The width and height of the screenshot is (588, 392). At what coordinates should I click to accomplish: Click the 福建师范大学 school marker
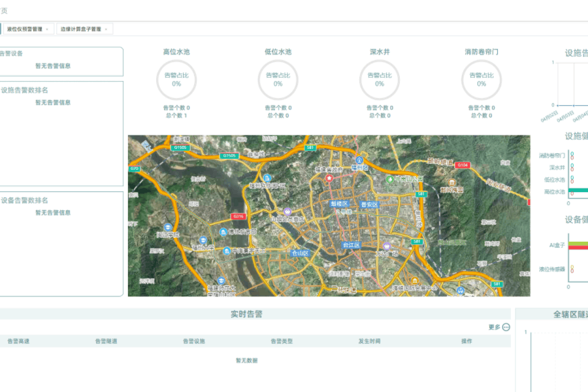pos(221,280)
